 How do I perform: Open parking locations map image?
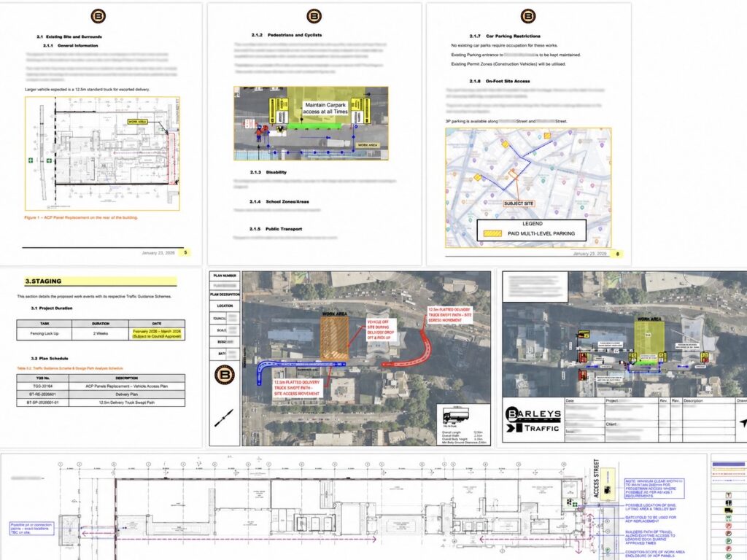coord(528,187)
